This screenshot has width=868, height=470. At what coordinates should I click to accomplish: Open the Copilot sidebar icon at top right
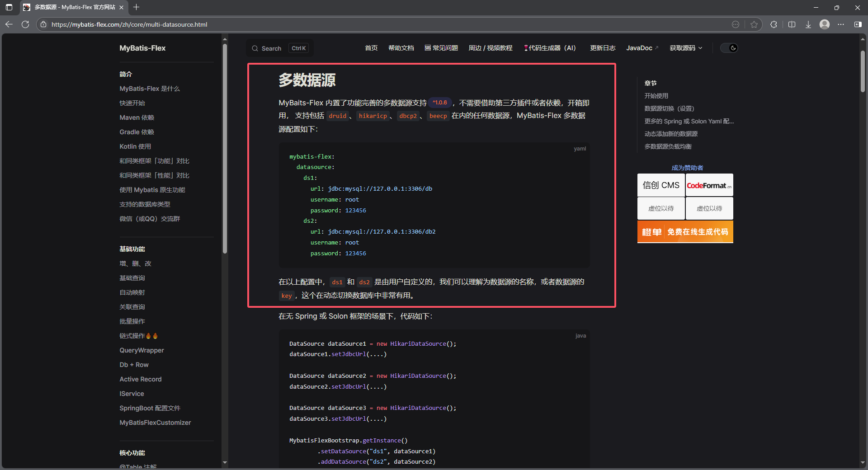coord(859,24)
